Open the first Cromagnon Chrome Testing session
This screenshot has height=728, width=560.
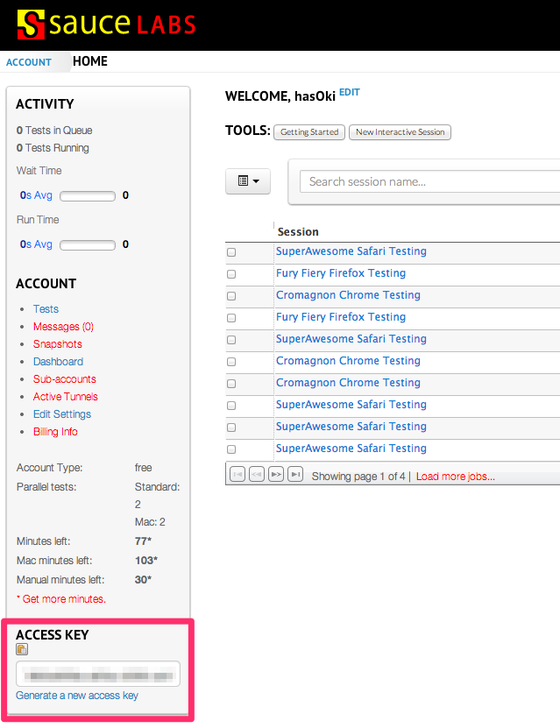(x=348, y=295)
